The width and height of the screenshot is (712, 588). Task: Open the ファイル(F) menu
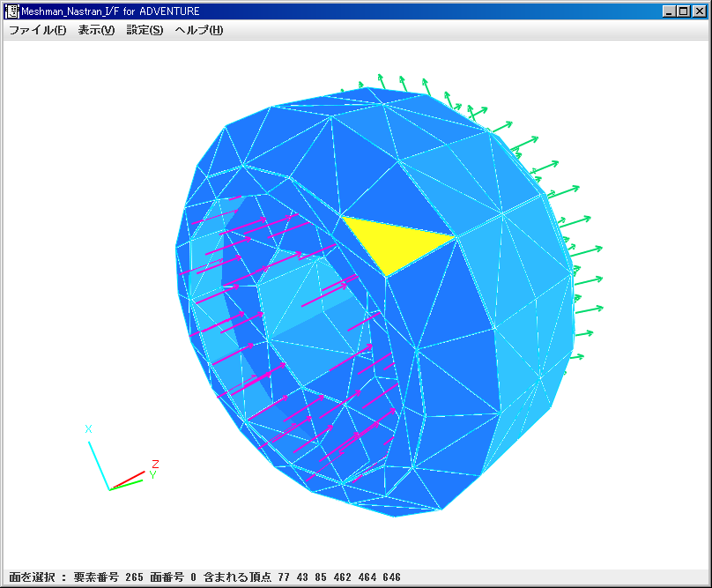pos(38,30)
